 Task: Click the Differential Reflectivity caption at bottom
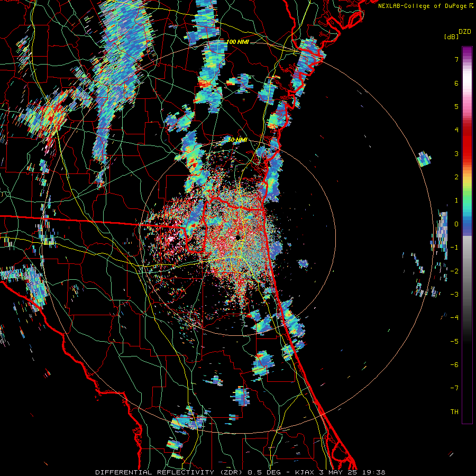[241, 472]
